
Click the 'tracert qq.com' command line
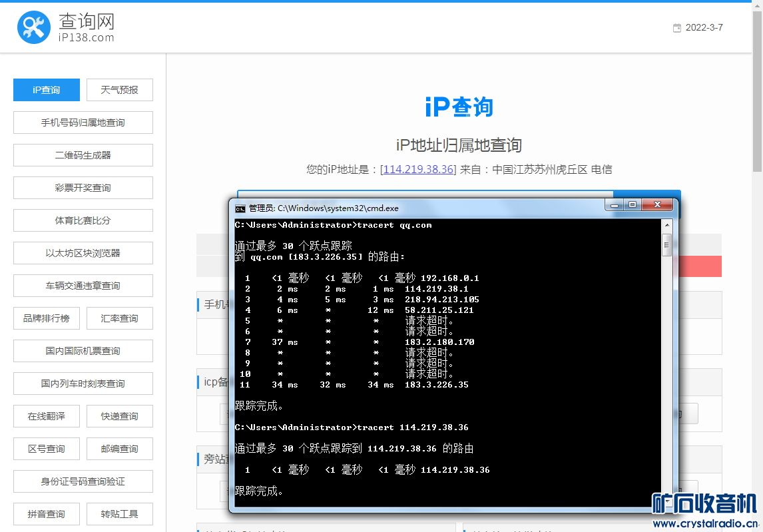point(334,225)
